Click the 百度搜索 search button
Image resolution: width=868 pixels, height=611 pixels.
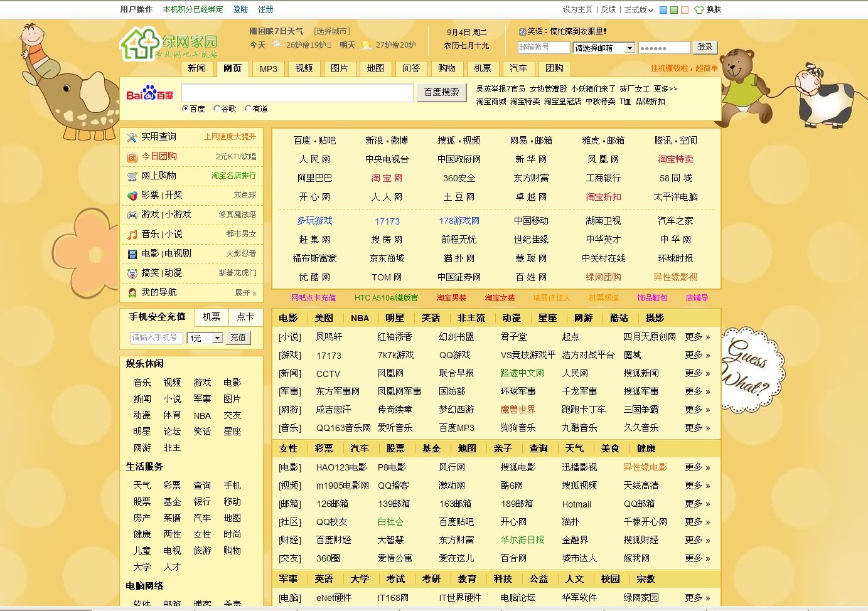(441, 92)
